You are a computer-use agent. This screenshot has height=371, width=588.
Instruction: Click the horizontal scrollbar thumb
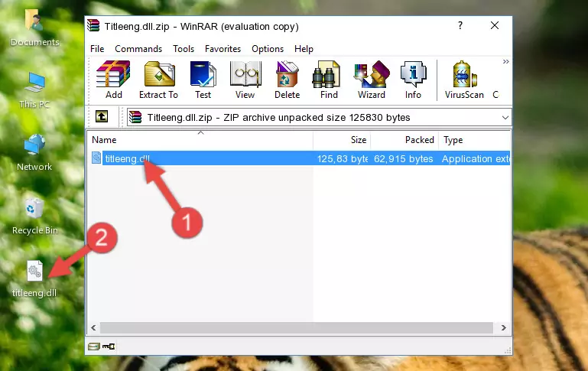296,328
